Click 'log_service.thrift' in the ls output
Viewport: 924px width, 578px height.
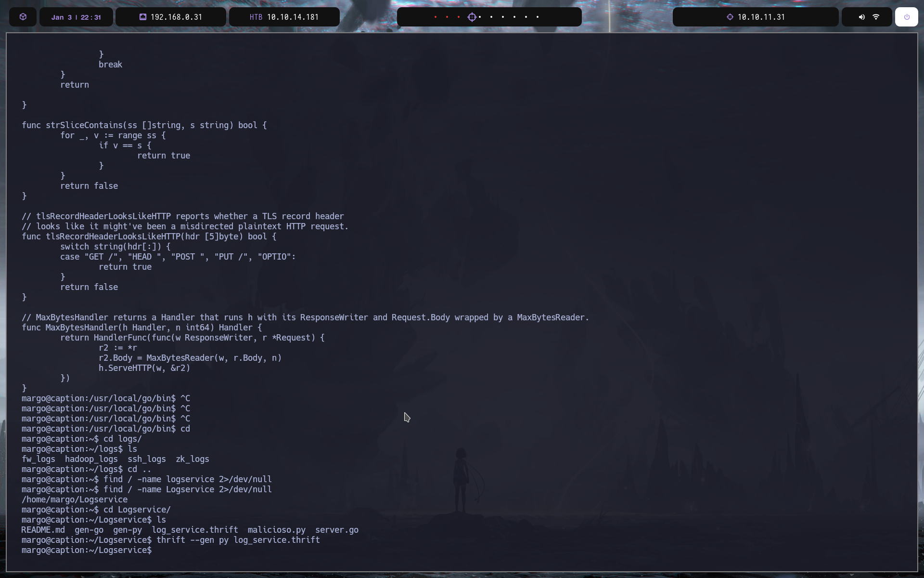[195, 530]
